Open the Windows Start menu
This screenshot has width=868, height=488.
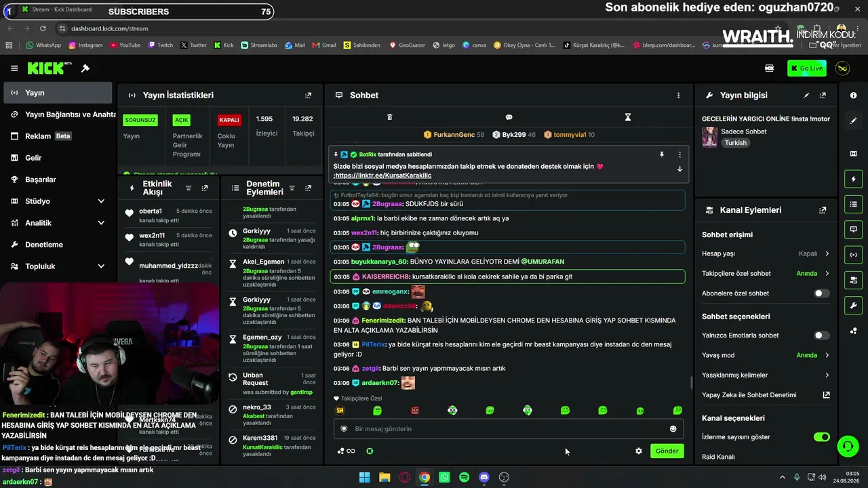[x=364, y=477]
